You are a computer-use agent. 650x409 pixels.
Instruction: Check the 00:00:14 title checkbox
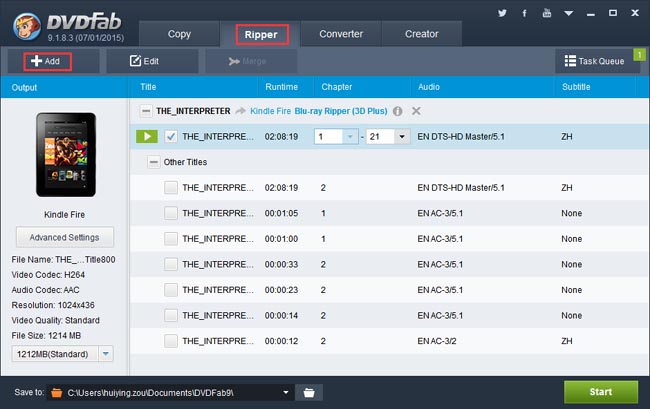171,315
